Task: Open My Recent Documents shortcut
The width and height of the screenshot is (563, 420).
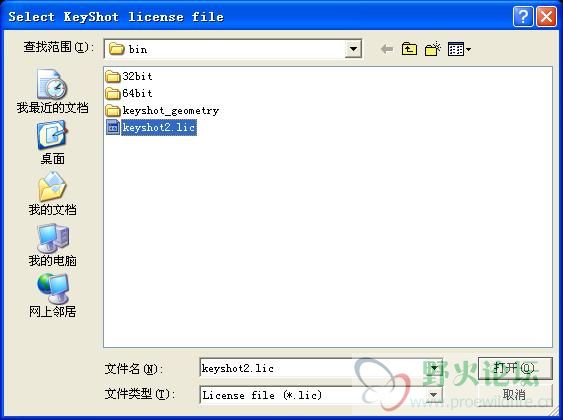Action: (52, 91)
